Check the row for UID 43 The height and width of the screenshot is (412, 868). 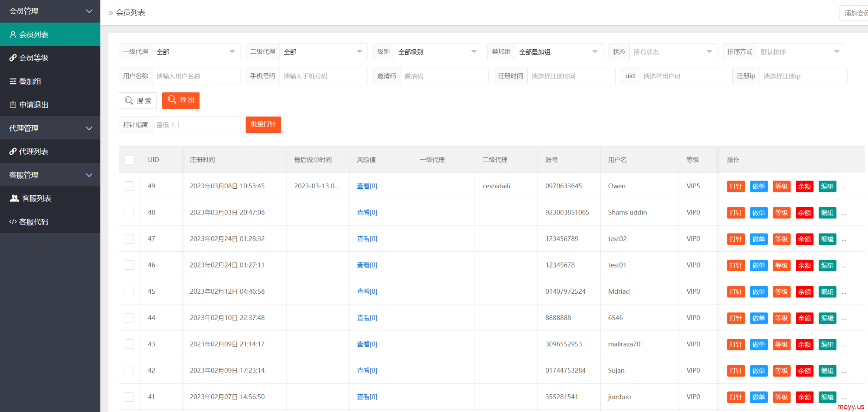pyautogui.click(x=129, y=344)
